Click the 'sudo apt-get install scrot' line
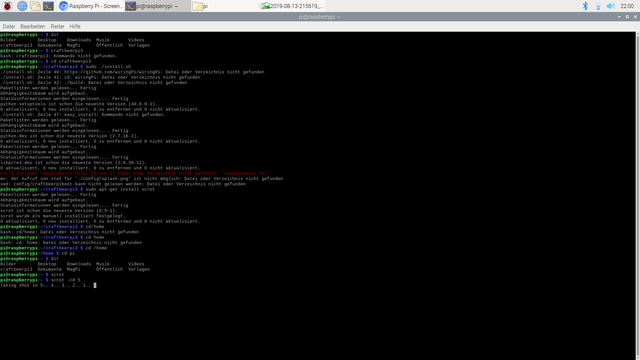 tap(78, 189)
